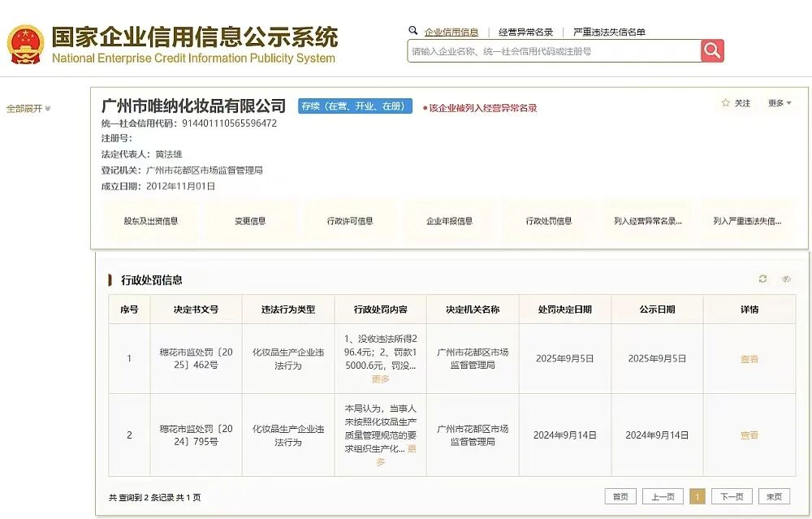Click the 详情 column header
This screenshot has height=519, width=812.
(749, 309)
